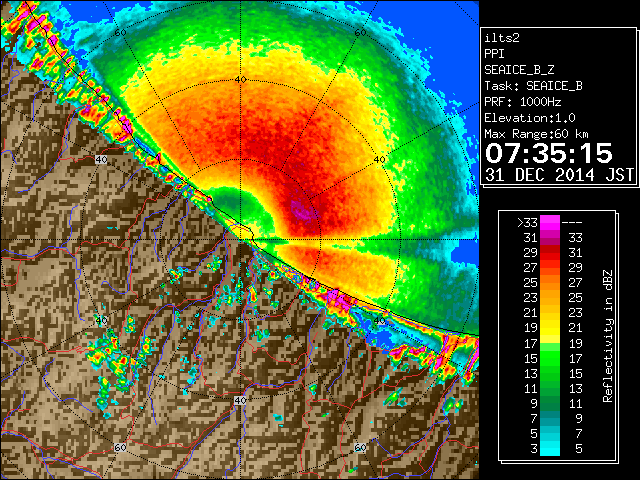Click the PPI scan type label

pos(494,54)
